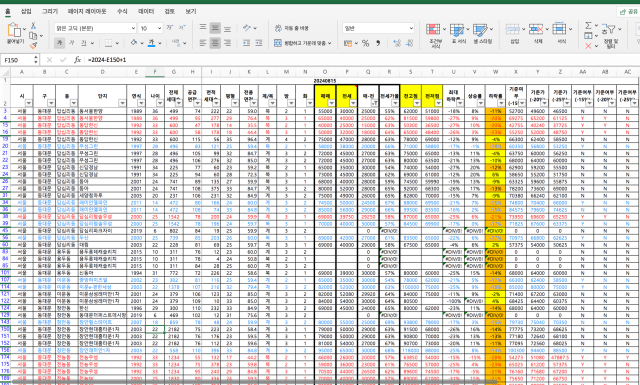This screenshot has height=385, width=640.
Task: Select row header 150
Action: 5,329
